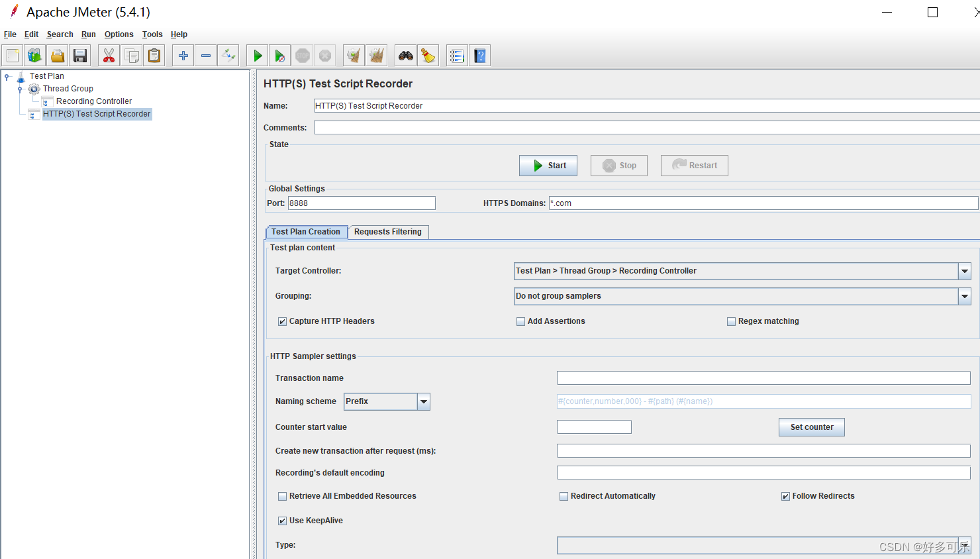
Task: Click the Port input field
Action: (x=362, y=203)
